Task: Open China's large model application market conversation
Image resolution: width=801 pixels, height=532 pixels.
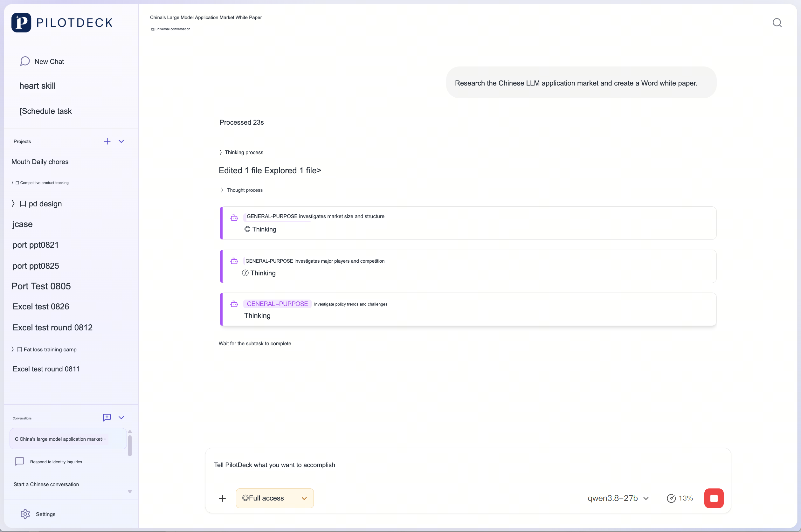Action: point(68,439)
